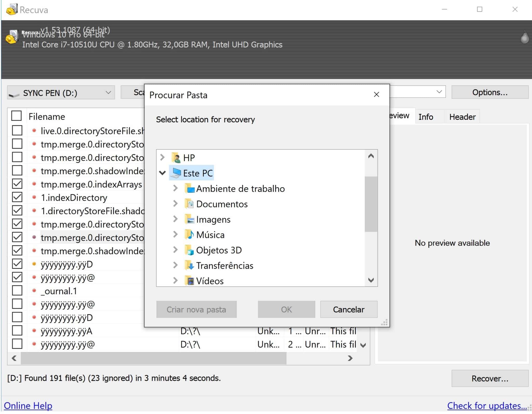Click red status dot of tmp.merge.0.indexArrays
This screenshot has height=414, width=532.
click(x=34, y=184)
